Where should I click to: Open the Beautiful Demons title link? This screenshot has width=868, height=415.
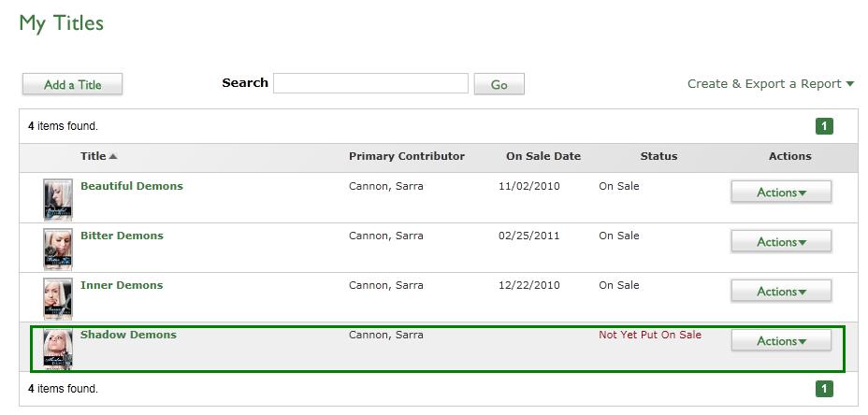click(132, 186)
